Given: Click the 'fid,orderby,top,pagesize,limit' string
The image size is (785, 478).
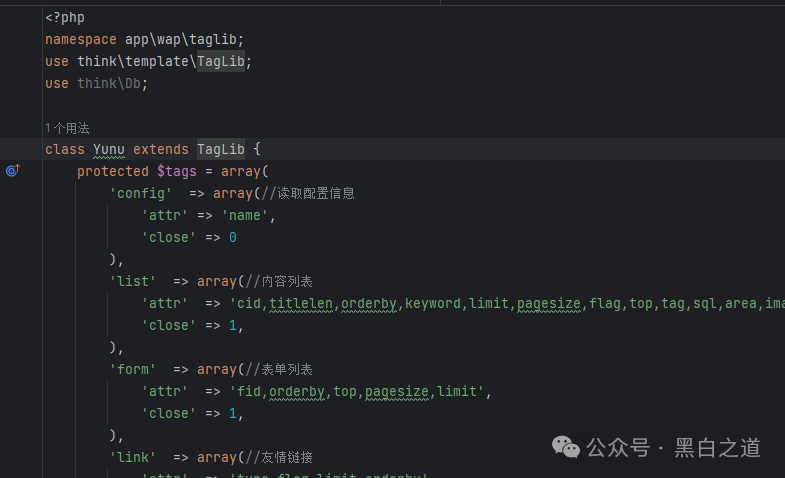Looking at the screenshot, I should click(357, 391).
